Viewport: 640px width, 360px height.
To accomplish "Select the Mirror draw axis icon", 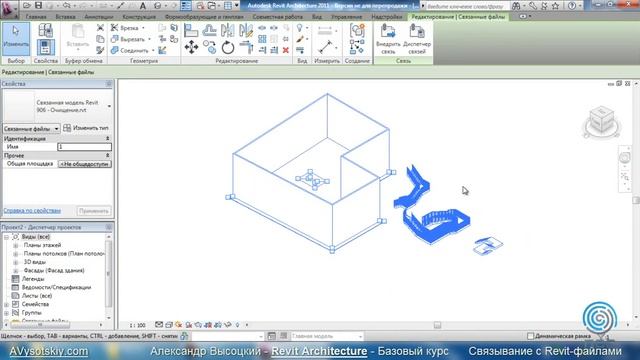I will [x=246, y=30].
